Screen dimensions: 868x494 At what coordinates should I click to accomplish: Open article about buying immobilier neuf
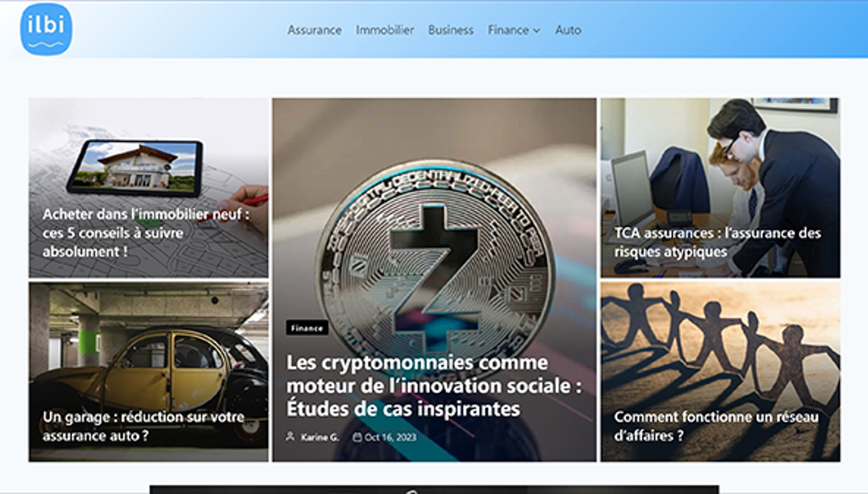pos(146,233)
